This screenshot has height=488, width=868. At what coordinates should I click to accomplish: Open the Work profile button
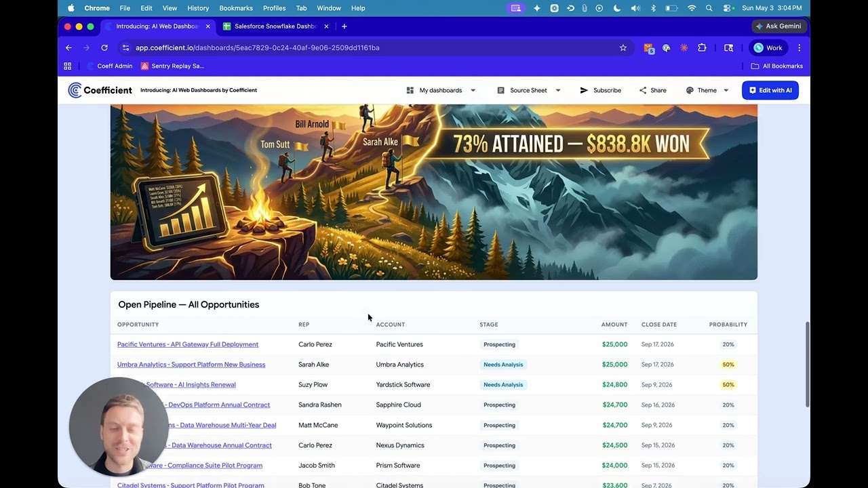(768, 47)
